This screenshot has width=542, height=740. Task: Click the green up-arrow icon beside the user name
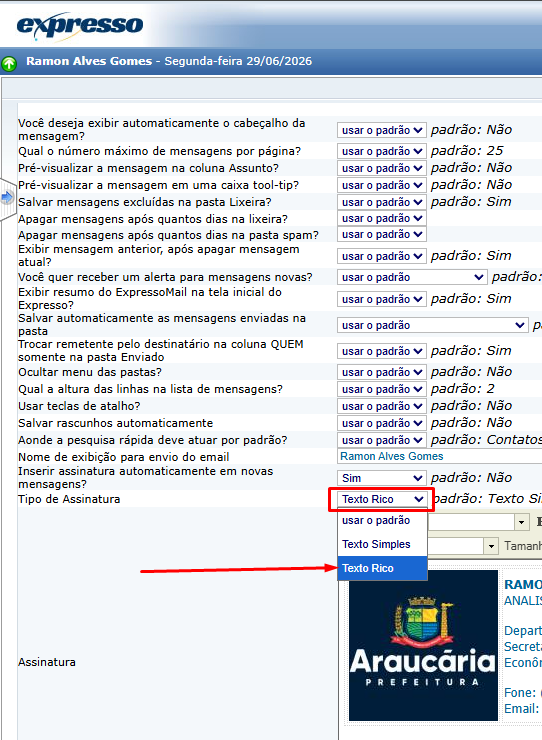click(x=9, y=63)
